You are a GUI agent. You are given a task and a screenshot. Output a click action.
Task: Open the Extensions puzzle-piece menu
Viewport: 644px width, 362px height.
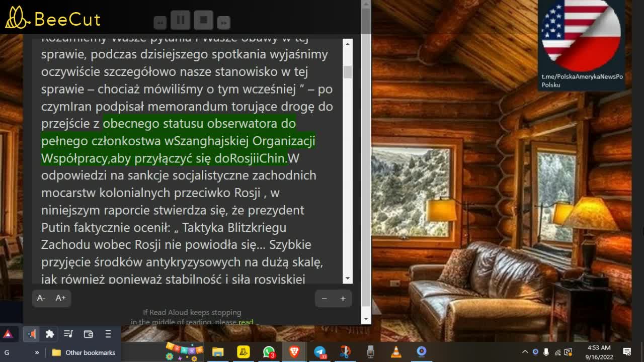tap(50, 334)
